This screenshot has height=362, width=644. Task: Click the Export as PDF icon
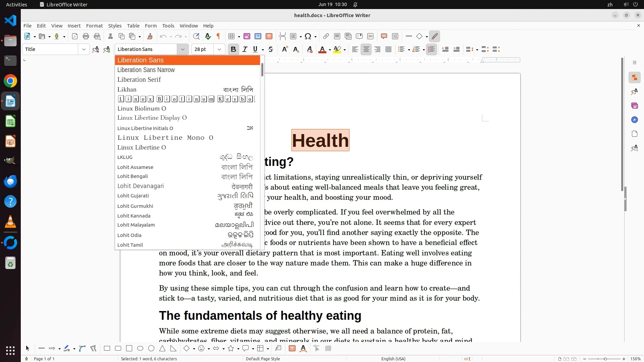pos(75,37)
